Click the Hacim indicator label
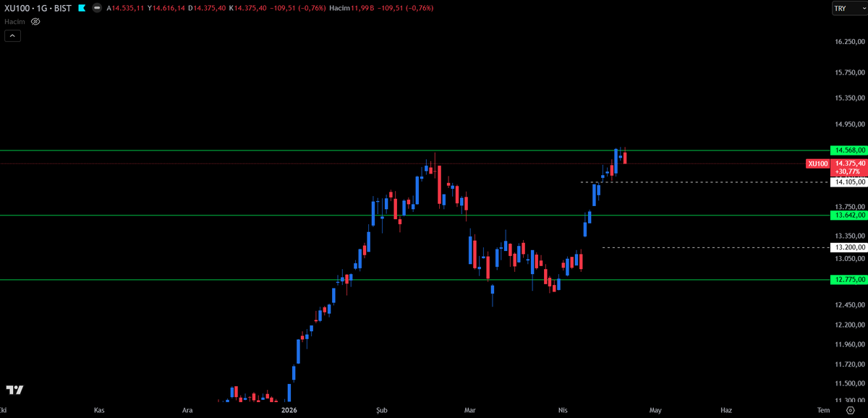 (14, 22)
